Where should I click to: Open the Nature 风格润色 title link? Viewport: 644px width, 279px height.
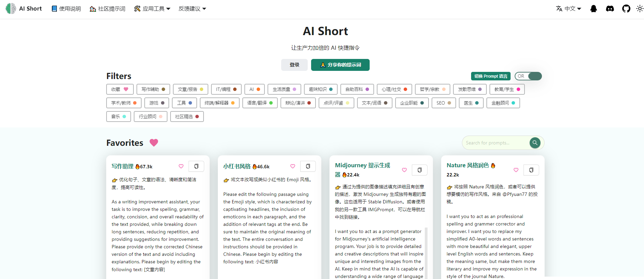(468, 165)
